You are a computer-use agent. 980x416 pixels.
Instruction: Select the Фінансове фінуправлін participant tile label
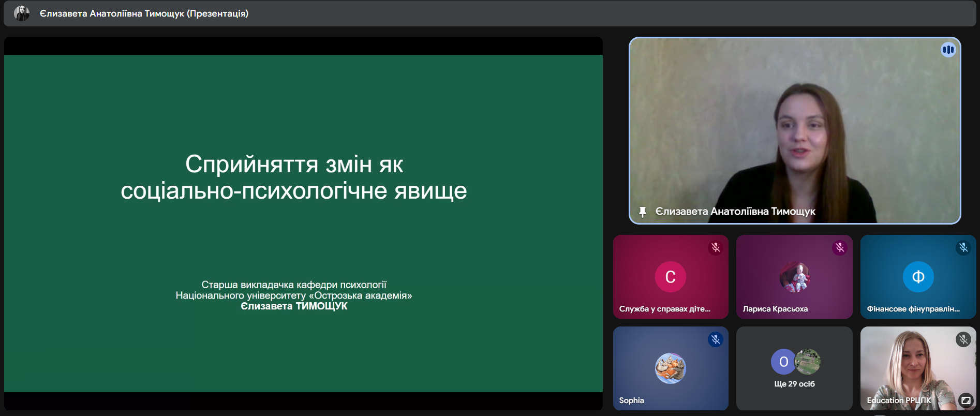point(913,309)
